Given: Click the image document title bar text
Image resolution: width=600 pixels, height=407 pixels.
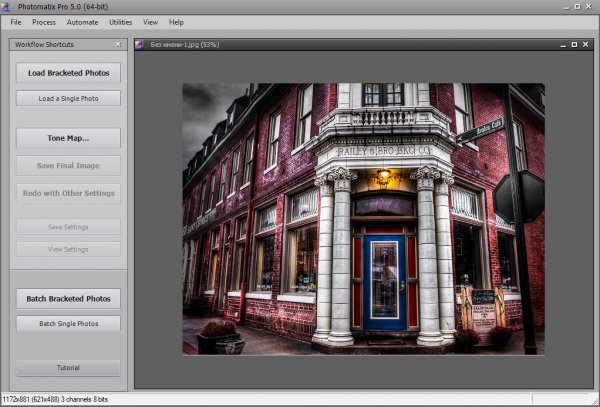Looking at the screenshot, I should click(x=184, y=45).
